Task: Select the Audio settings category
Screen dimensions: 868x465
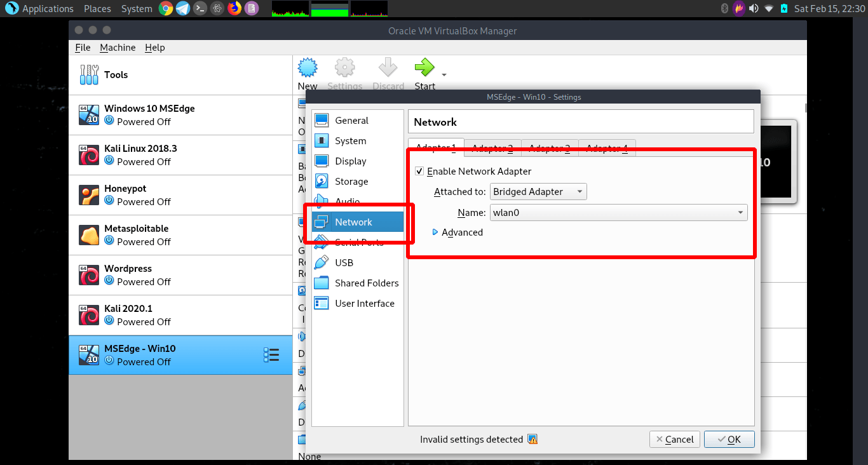Action: (358, 202)
